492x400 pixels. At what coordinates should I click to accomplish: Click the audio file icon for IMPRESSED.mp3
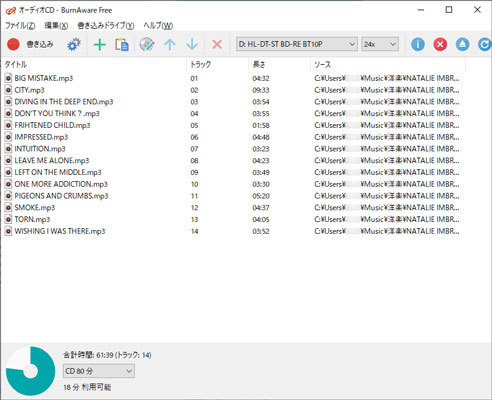coord(8,137)
